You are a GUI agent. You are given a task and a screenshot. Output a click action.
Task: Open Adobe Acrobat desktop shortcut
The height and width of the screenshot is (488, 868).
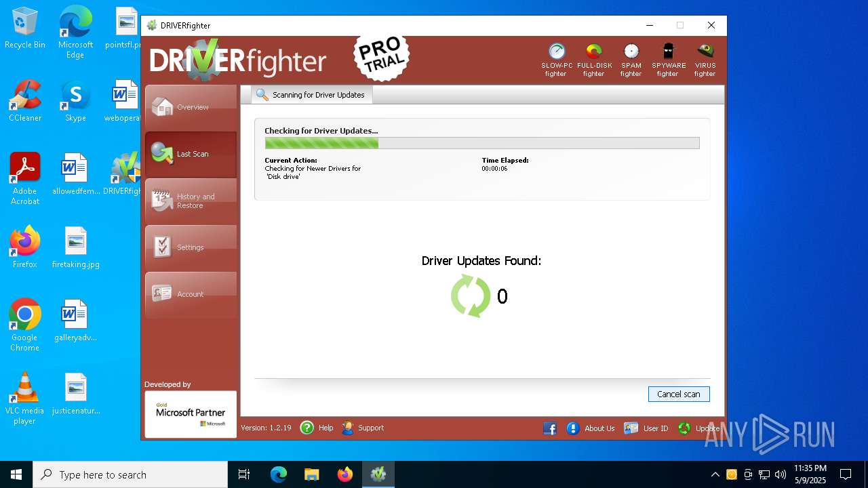tap(25, 179)
